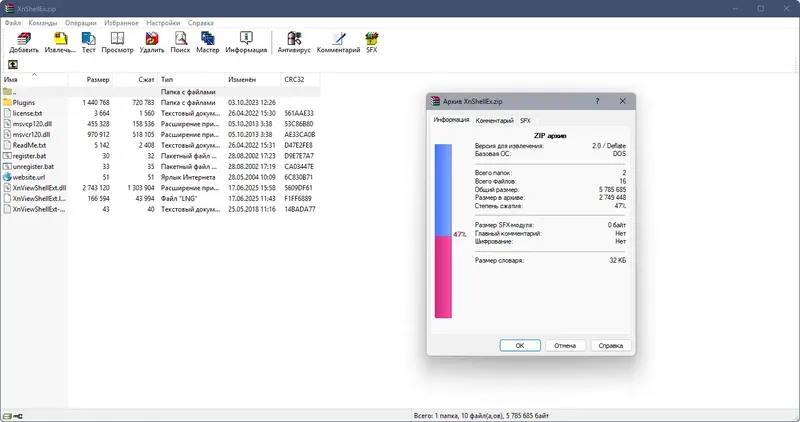Screen dimensions: 800x422
Task: Go up one folder level icon
Action: 13,64
